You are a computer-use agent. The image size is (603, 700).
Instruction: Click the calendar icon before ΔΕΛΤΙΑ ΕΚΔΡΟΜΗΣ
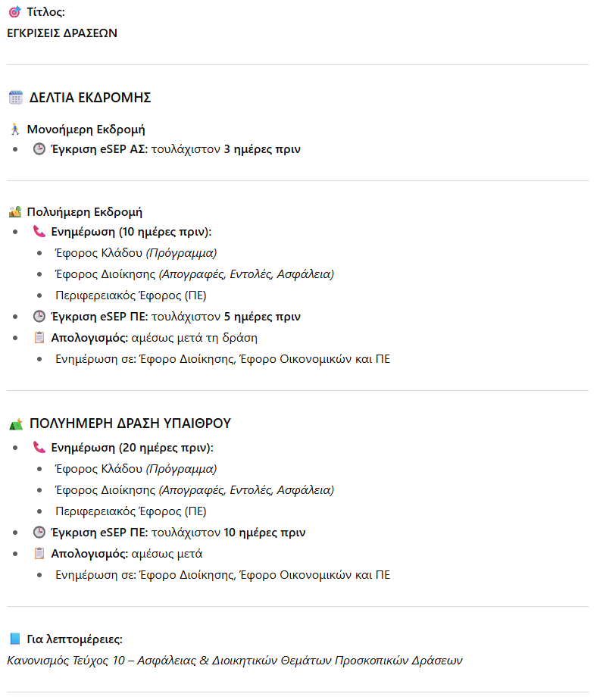[x=16, y=97]
